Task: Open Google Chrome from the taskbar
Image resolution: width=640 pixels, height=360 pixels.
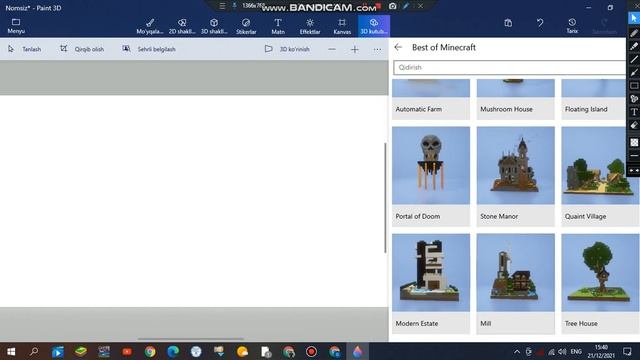Action: coord(150,351)
